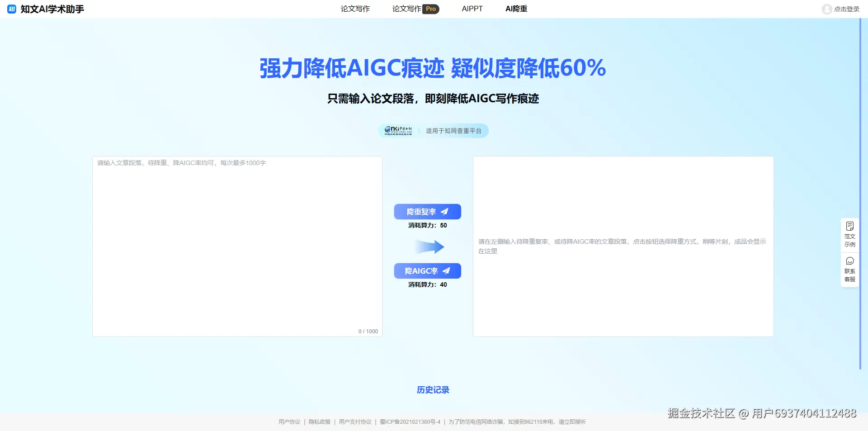This screenshot has height=431, width=868.
Task: Open 联系客服 customer service chat
Action: [x=850, y=269]
